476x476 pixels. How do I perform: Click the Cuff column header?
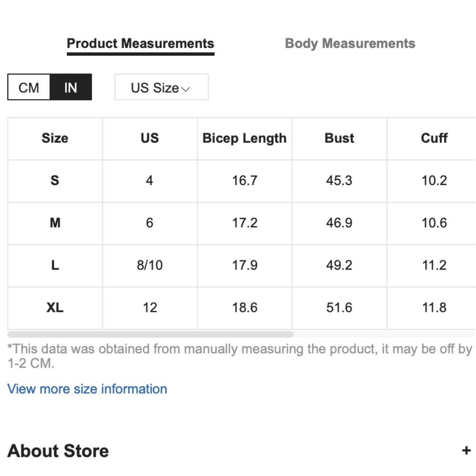pyautogui.click(x=434, y=139)
